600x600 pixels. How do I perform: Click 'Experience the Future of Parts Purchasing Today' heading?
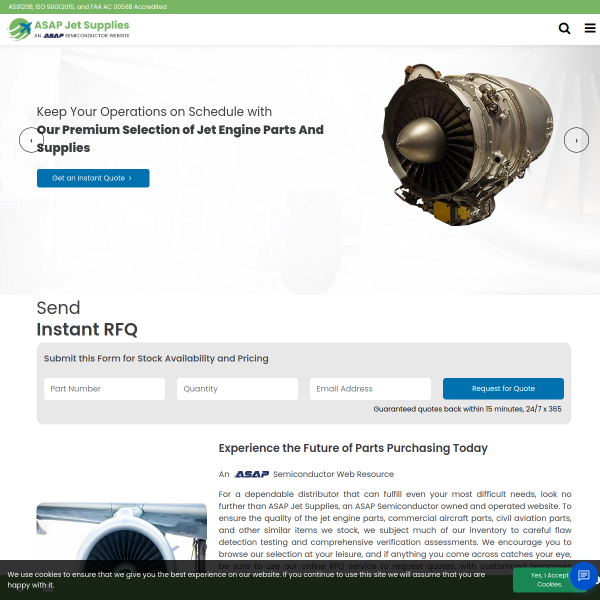353,448
